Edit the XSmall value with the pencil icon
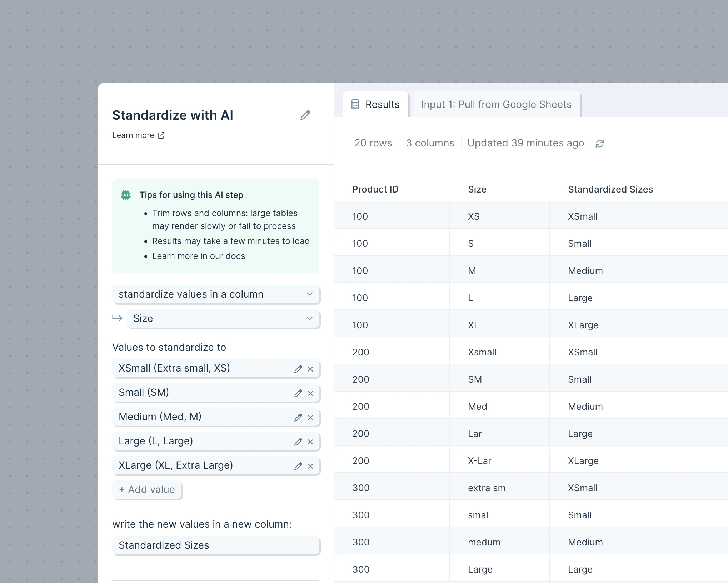The height and width of the screenshot is (583, 728). click(x=298, y=369)
